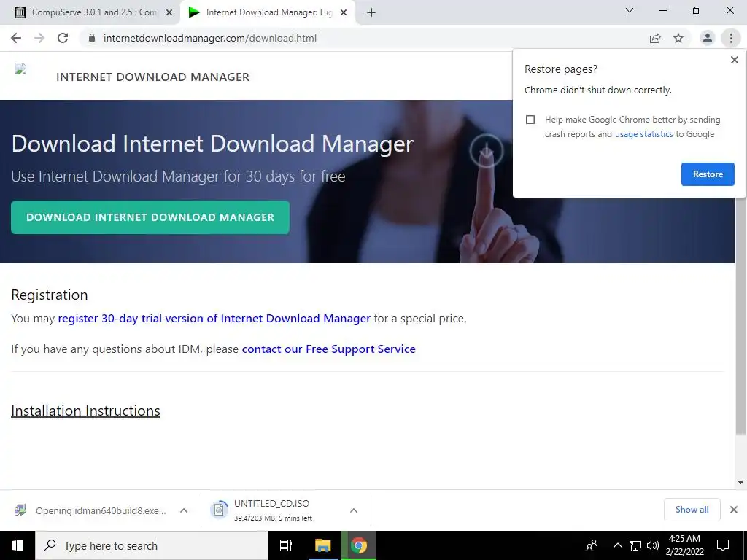Open Windows Start menu
The image size is (747, 560).
[18, 545]
